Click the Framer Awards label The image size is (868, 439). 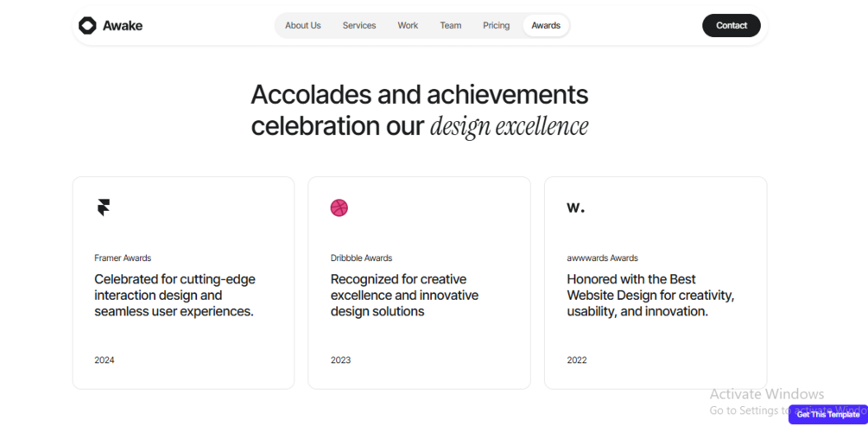coord(123,258)
